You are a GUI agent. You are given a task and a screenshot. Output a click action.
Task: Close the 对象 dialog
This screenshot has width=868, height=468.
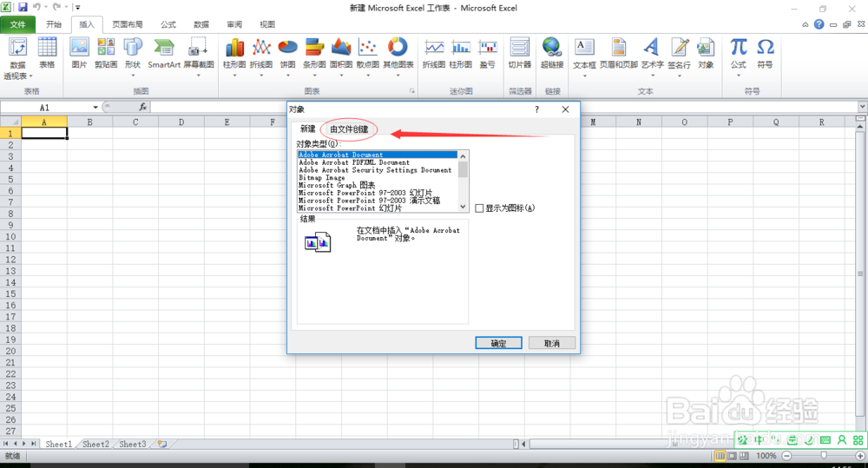click(x=565, y=109)
